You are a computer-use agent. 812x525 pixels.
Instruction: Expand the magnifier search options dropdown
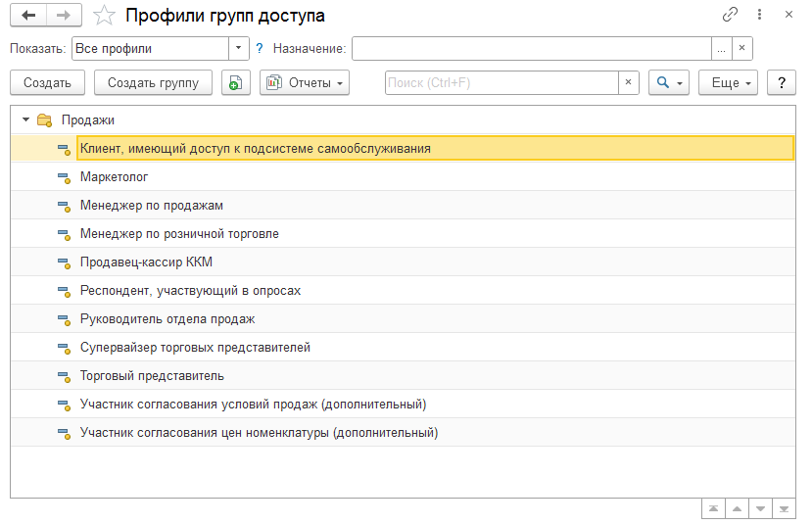point(670,83)
